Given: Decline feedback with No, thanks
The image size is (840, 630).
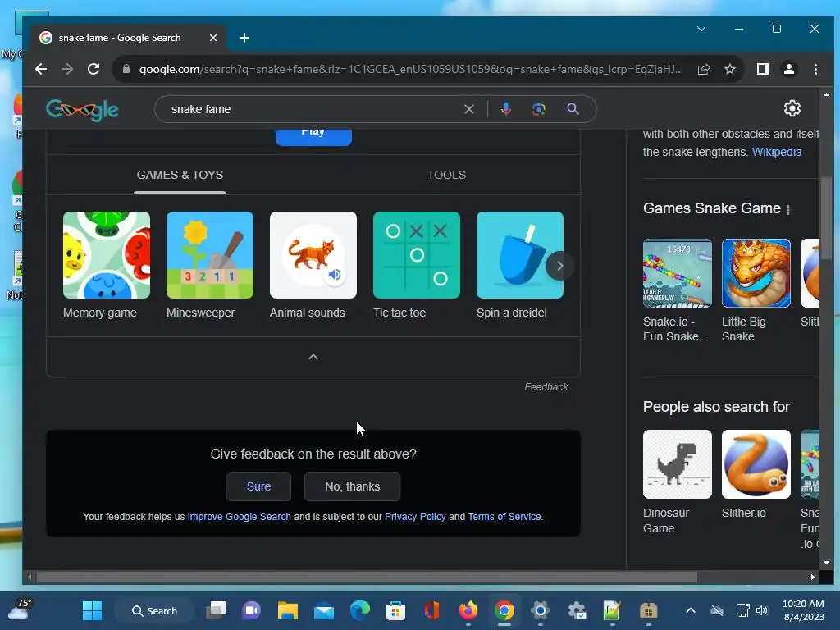Looking at the screenshot, I should (353, 486).
